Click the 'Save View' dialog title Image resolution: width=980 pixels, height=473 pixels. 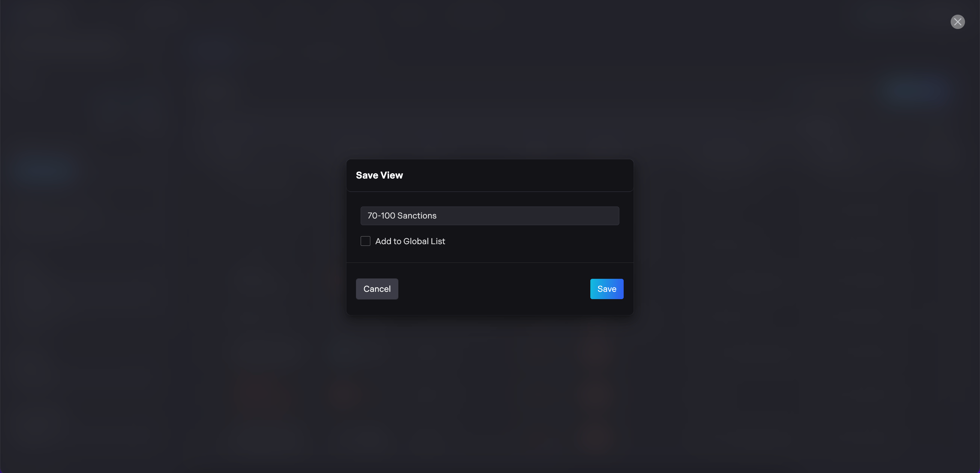pyautogui.click(x=379, y=175)
